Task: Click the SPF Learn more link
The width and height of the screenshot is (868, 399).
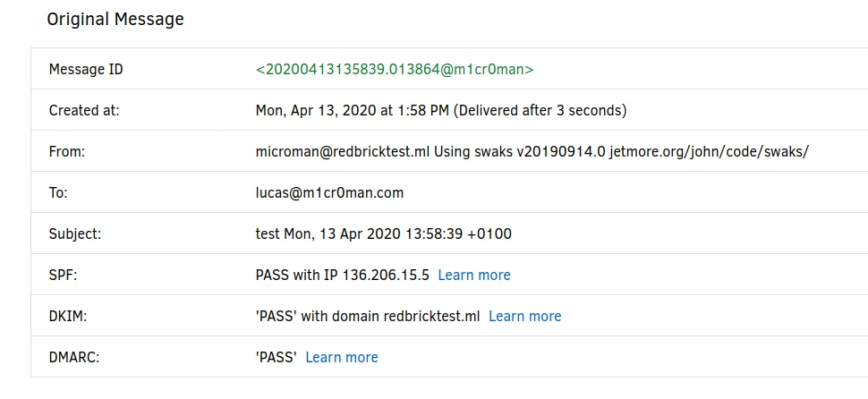Action: click(x=474, y=275)
